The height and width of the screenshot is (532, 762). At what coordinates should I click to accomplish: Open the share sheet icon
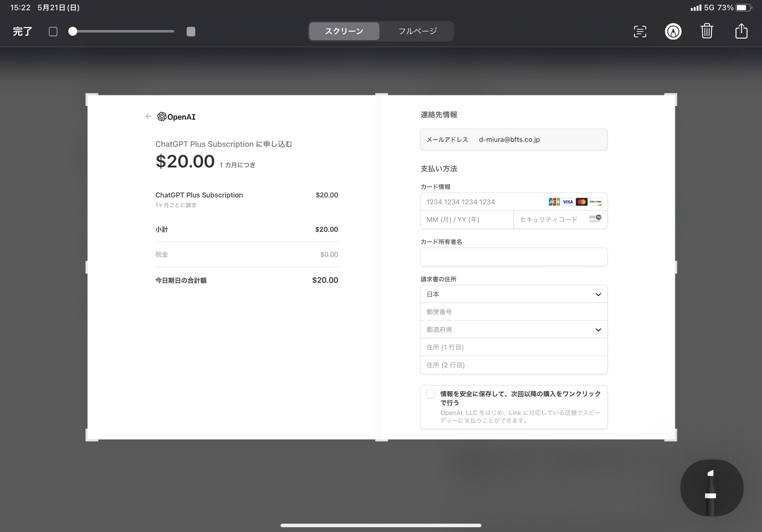point(742,31)
